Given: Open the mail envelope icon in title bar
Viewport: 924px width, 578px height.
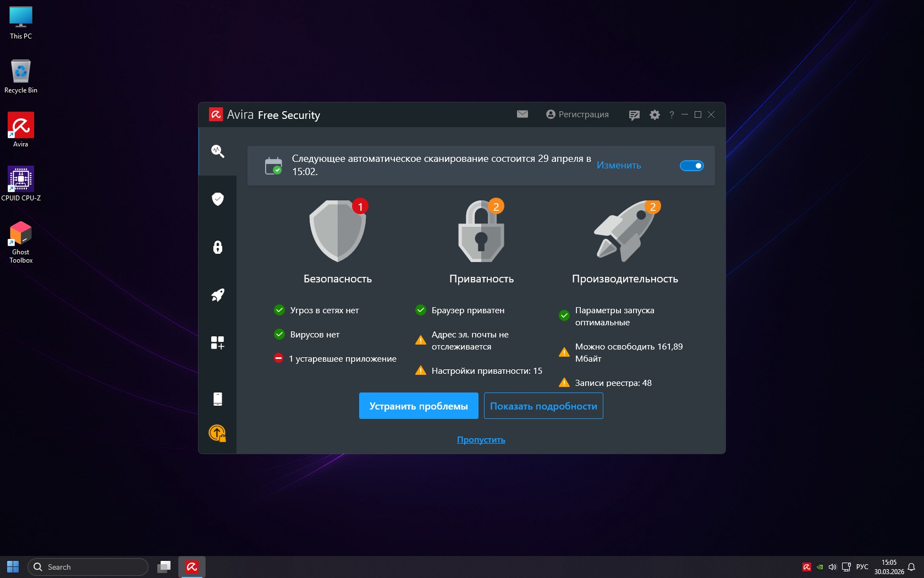Looking at the screenshot, I should click(522, 114).
